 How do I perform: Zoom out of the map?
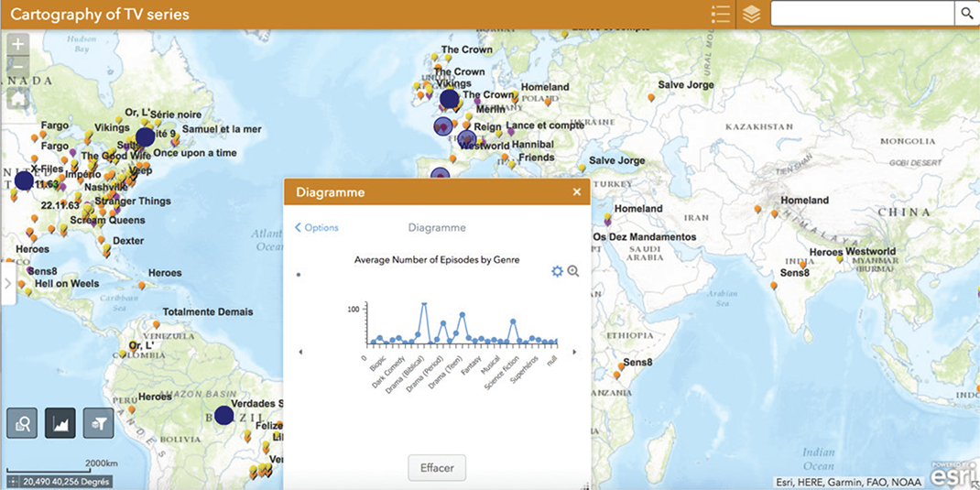coord(18,66)
